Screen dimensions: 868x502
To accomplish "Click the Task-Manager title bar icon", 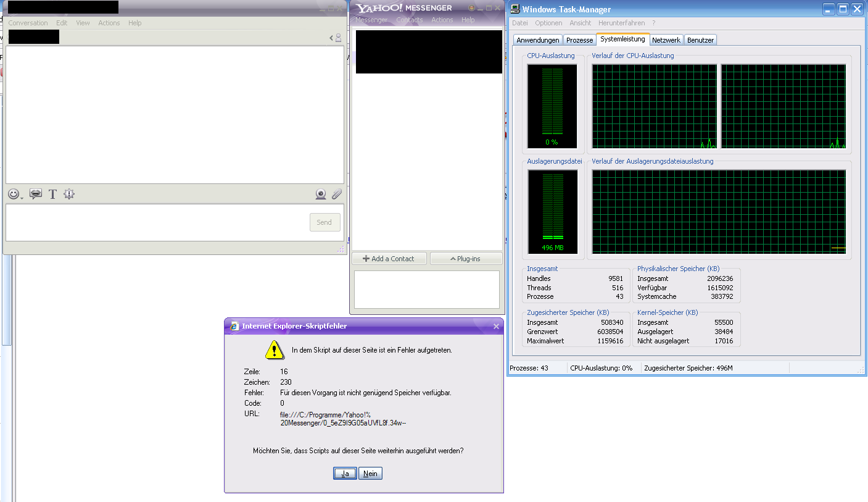I will (515, 9).
